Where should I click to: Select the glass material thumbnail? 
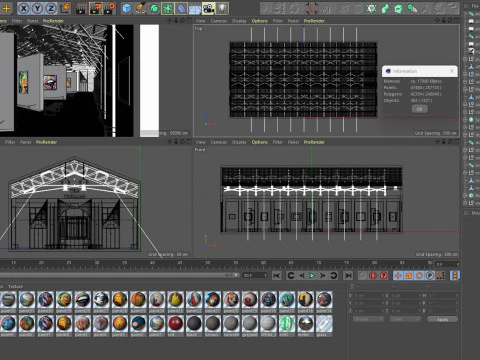click(x=324, y=323)
